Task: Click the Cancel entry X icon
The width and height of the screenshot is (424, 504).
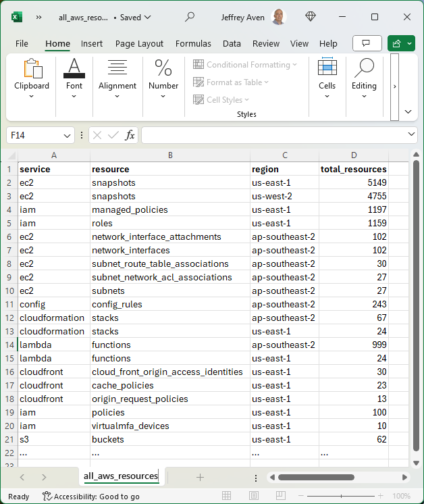Action: coord(97,135)
